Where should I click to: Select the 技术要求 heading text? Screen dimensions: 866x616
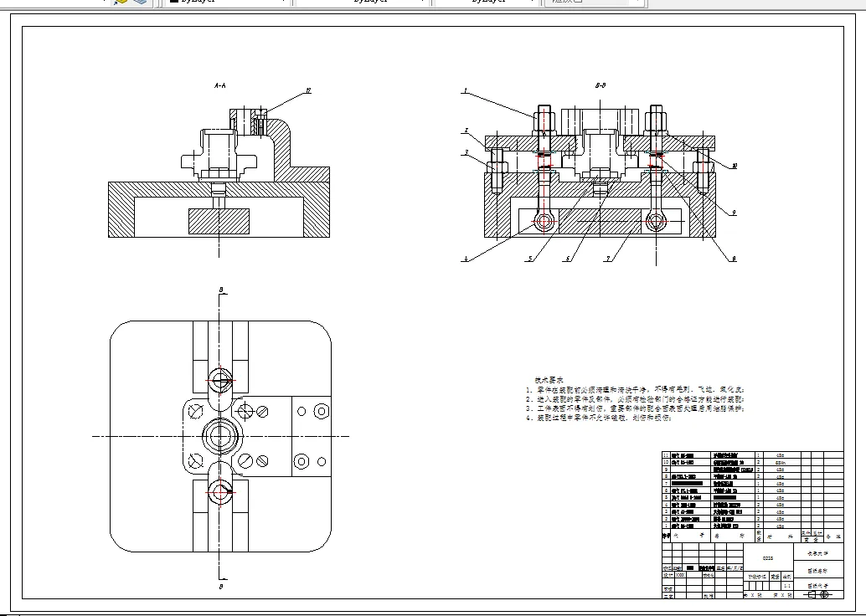(549, 380)
